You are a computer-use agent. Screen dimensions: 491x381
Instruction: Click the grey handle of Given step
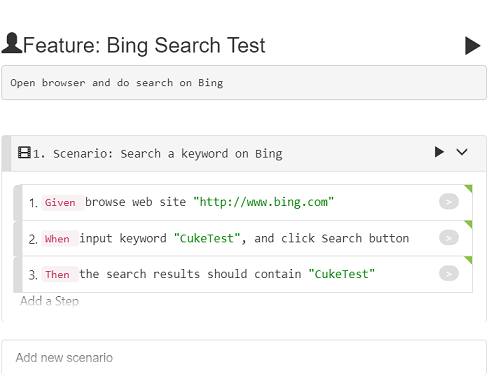[17, 202]
